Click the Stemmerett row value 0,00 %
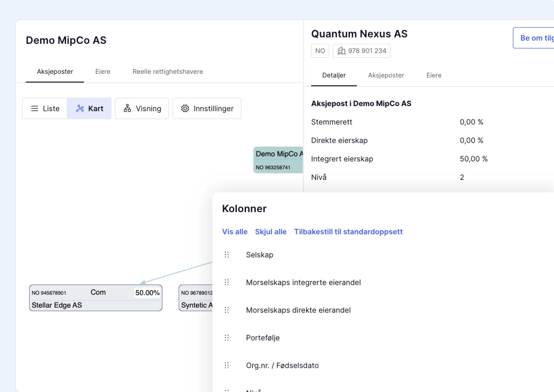The height and width of the screenshot is (392, 554). pos(471,122)
